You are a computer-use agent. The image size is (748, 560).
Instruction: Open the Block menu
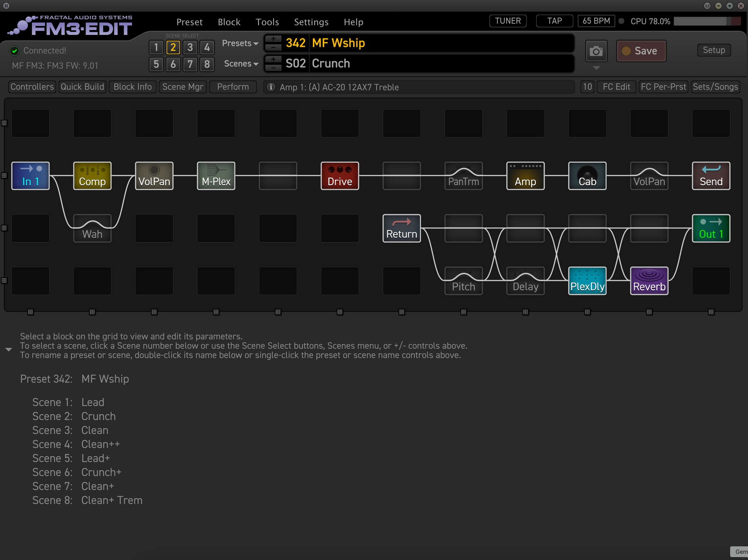click(x=229, y=22)
